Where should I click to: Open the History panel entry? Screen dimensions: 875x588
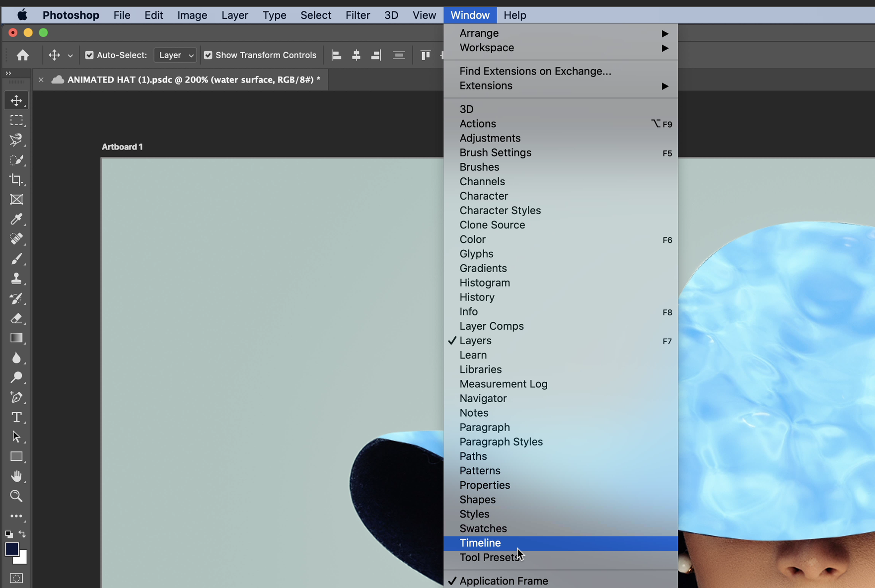click(x=561, y=297)
